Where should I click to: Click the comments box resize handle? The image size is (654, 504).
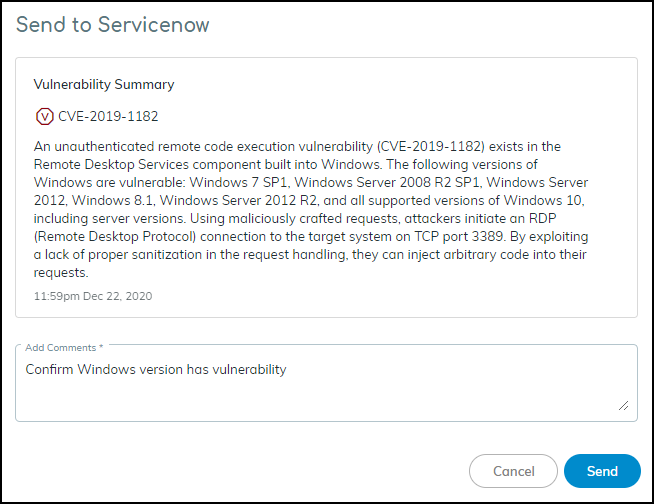click(x=623, y=405)
